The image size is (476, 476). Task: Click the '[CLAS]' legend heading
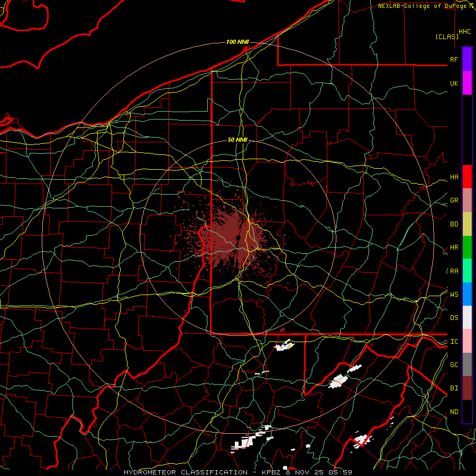point(447,36)
